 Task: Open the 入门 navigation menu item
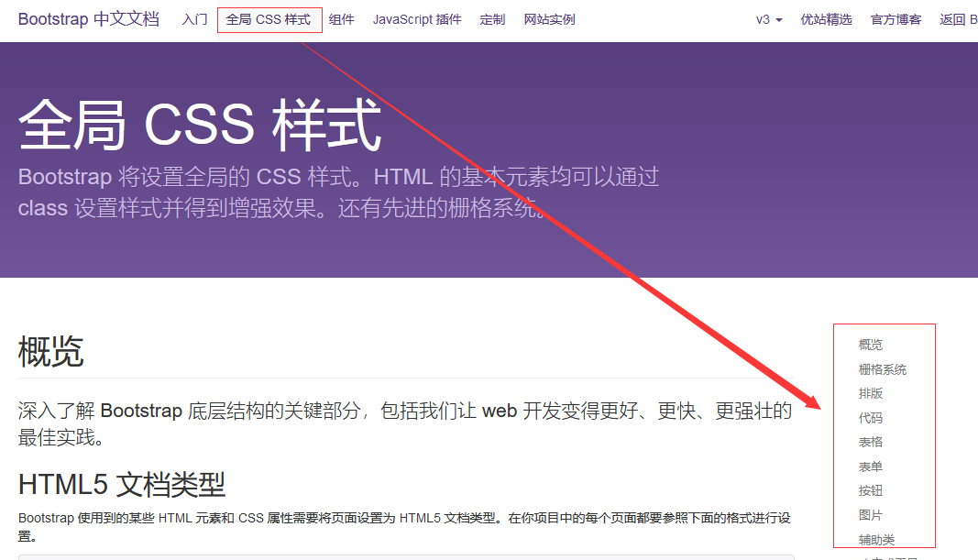click(193, 19)
